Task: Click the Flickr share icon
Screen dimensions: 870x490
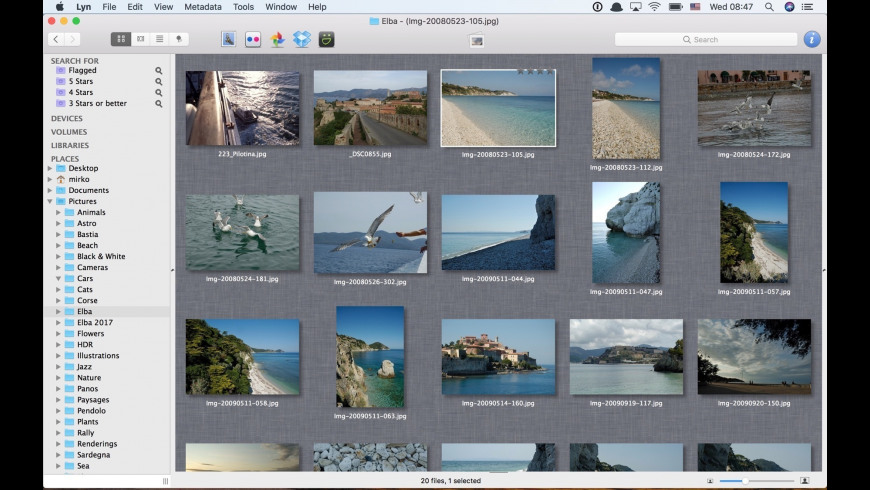Action: (x=253, y=39)
